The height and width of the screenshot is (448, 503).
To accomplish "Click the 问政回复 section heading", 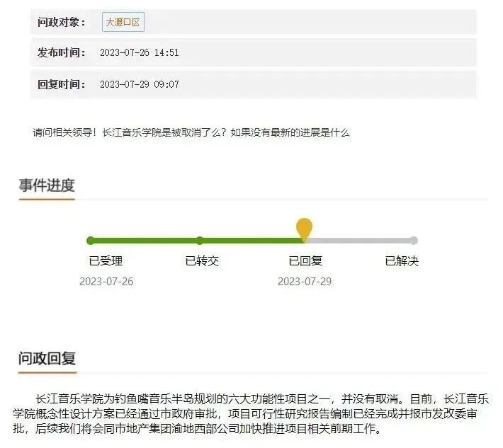I will tap(47, 358).
